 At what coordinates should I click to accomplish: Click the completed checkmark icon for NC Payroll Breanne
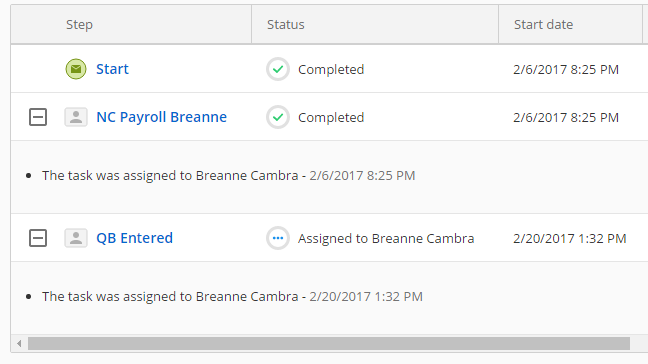tap(278, 117)
